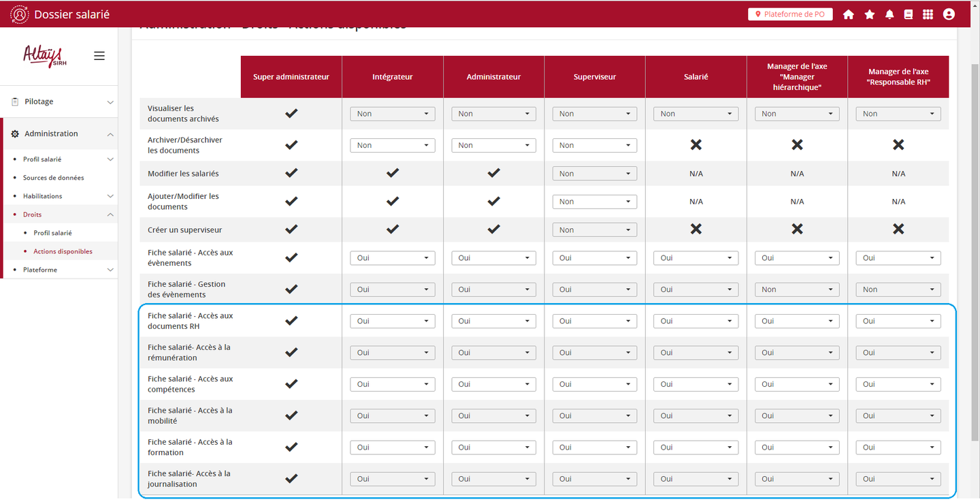Open favorites star icon

tap(869, 14)
